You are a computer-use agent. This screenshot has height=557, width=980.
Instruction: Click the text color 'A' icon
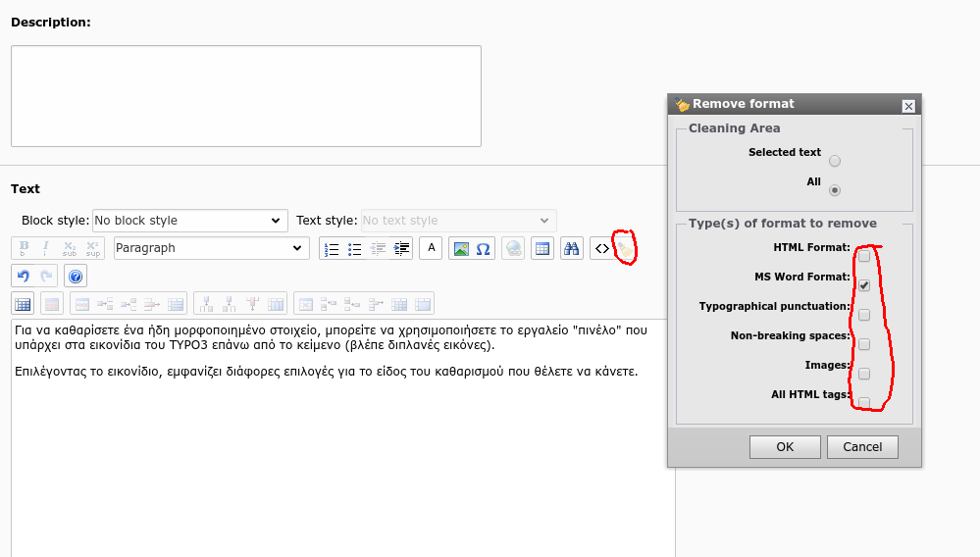click(x=431, y=249)
